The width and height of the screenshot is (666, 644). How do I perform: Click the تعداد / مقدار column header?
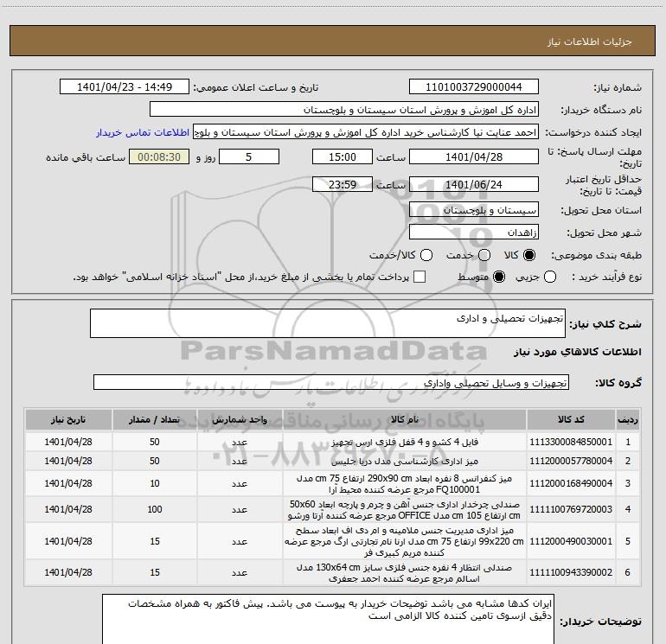(x=154, y=420)
